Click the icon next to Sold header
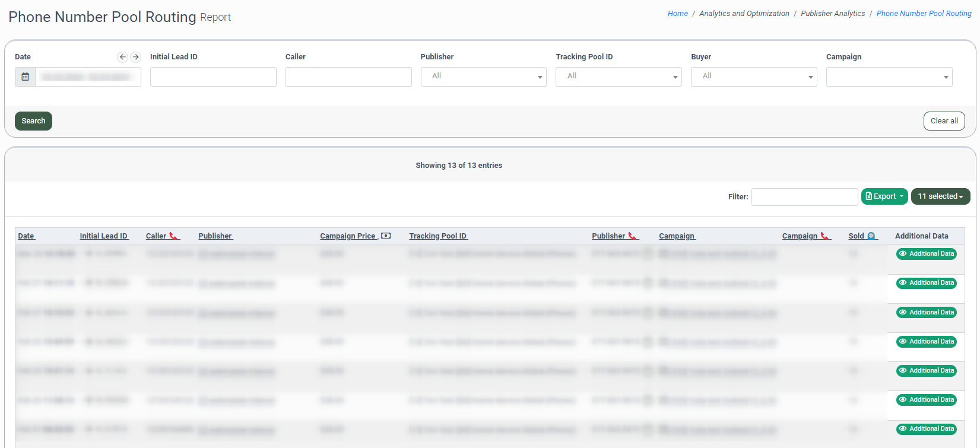The image size is (980, 448). click(x=871, y=236)
